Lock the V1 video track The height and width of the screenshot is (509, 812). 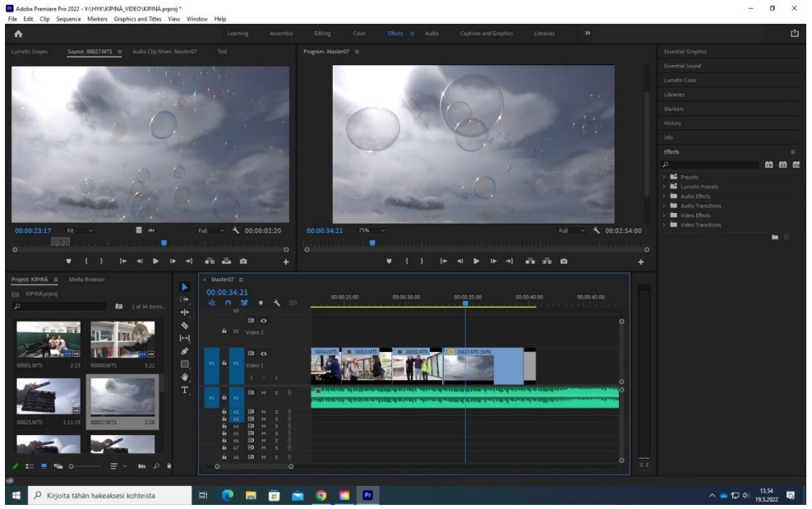click(224, 363)
